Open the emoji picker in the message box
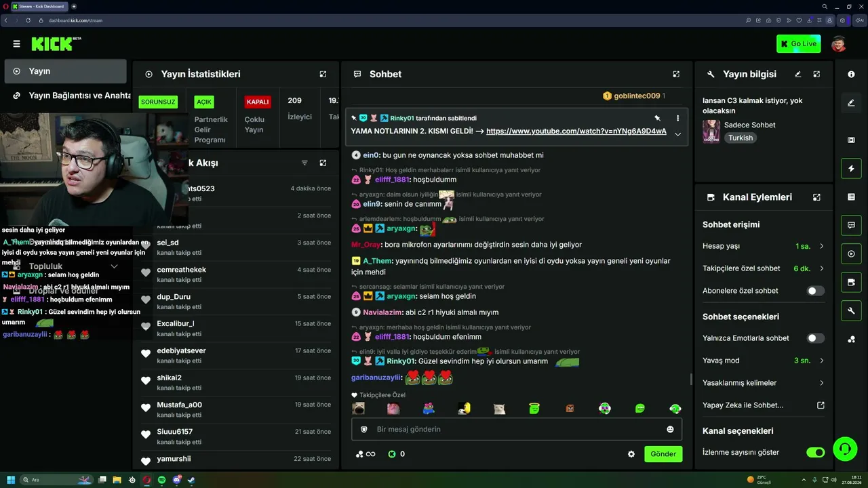Image resolution: width=868 pixels, height=488 pixels. pyautogui.click(x=670, y=429)
